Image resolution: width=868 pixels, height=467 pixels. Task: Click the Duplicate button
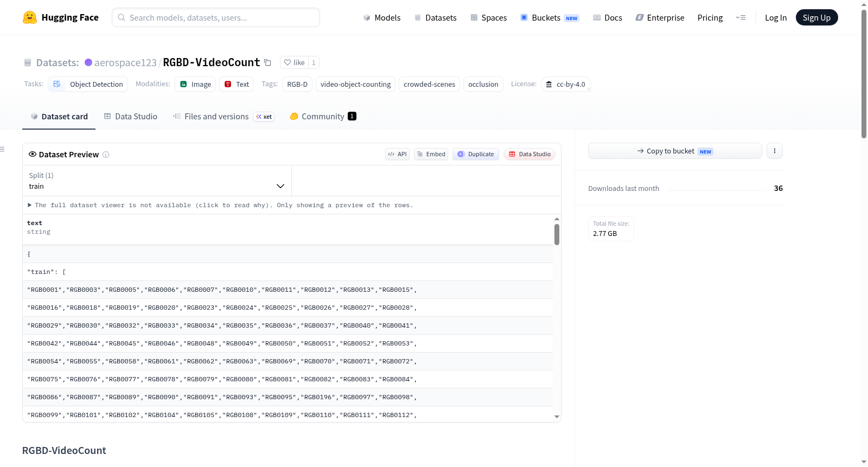tap(476, 154)
